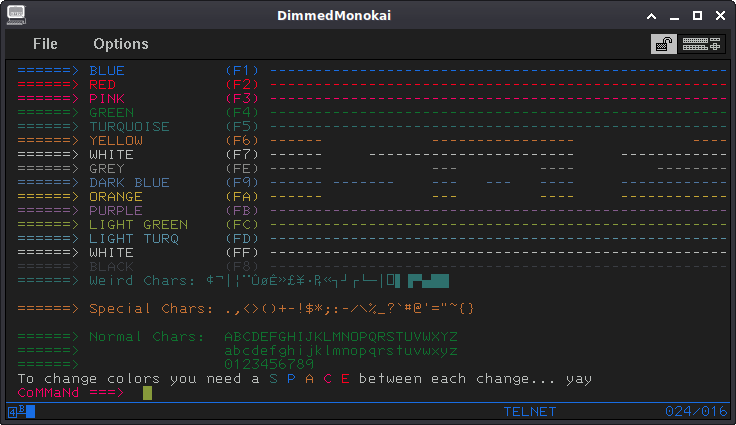
Task: Click the Weird Chars label
Action: 142,281
